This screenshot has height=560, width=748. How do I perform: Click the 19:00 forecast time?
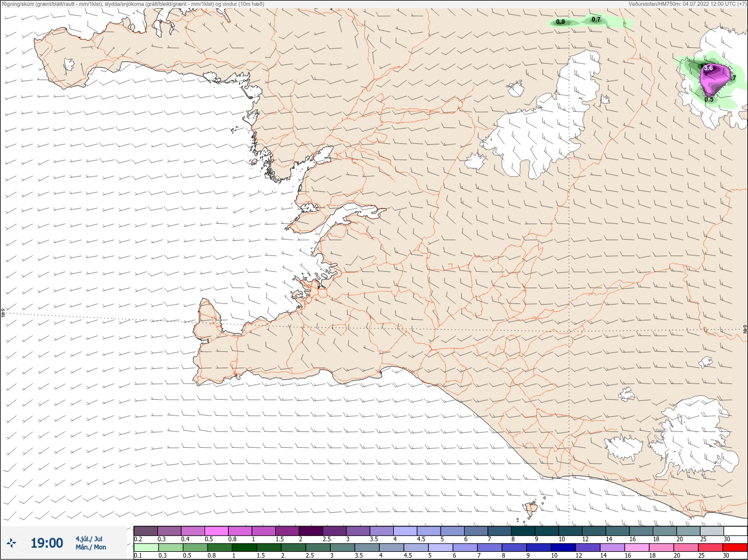[x=47, y=544]
